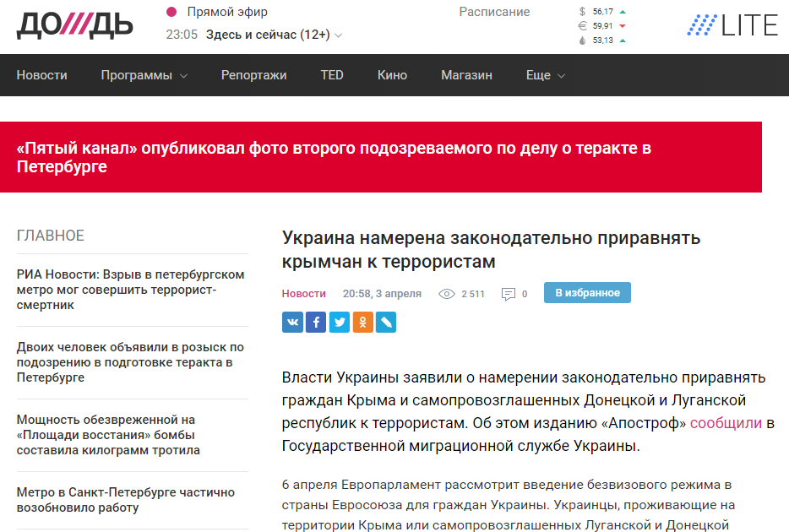Share the article on Facebook
789x532 pixels.
[x=316, y=323]
